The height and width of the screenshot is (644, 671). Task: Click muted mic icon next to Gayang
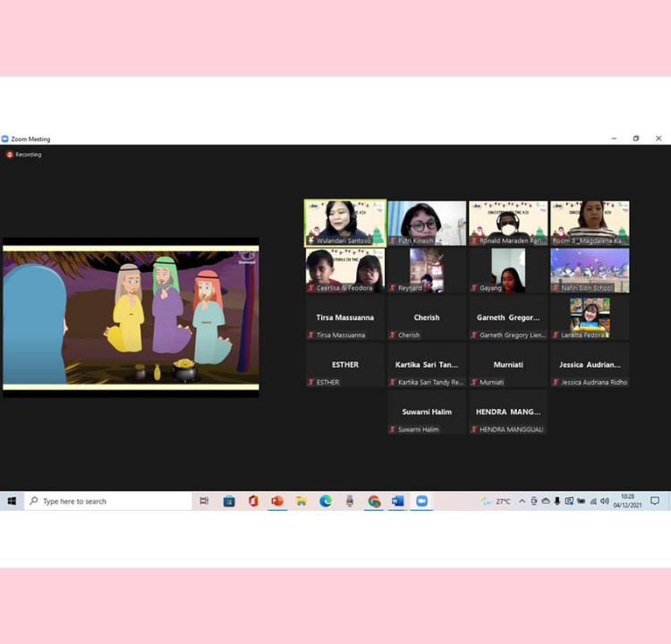(x=473, y=288)
